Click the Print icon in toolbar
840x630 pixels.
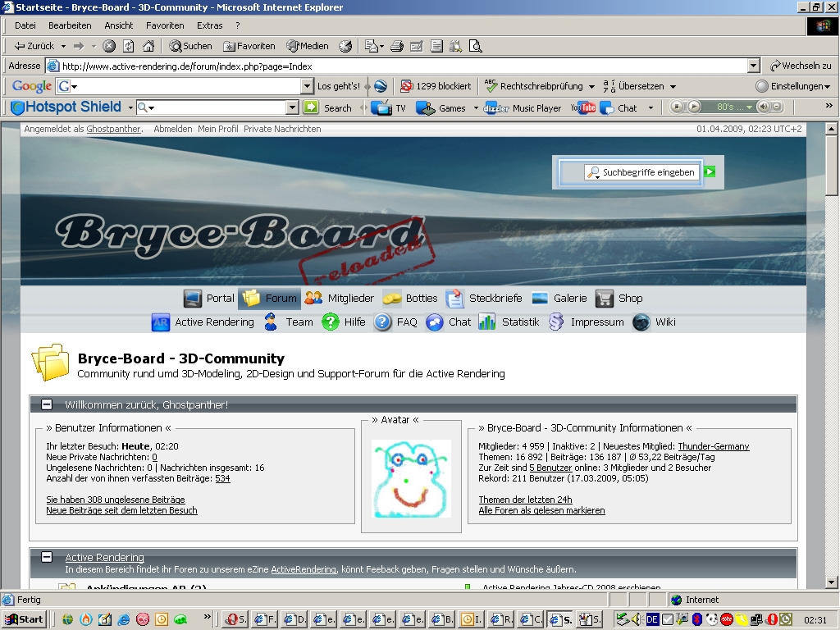coord(397,46)
